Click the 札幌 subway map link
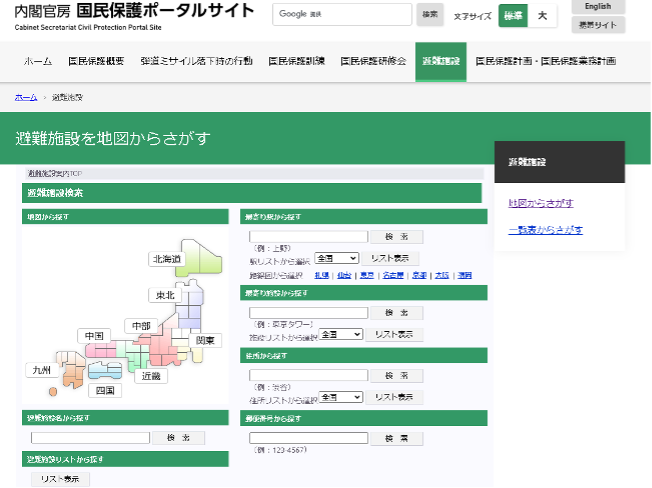 tap(321, 275)
